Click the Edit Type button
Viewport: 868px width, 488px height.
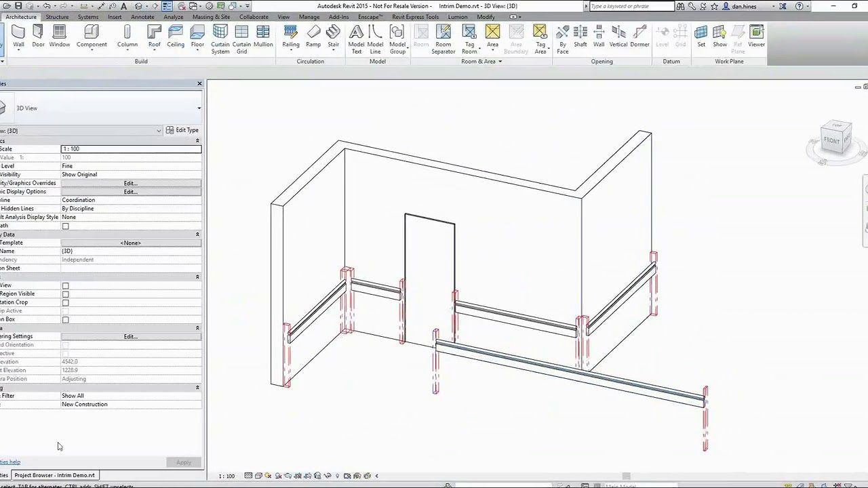[x=183, y=130]
